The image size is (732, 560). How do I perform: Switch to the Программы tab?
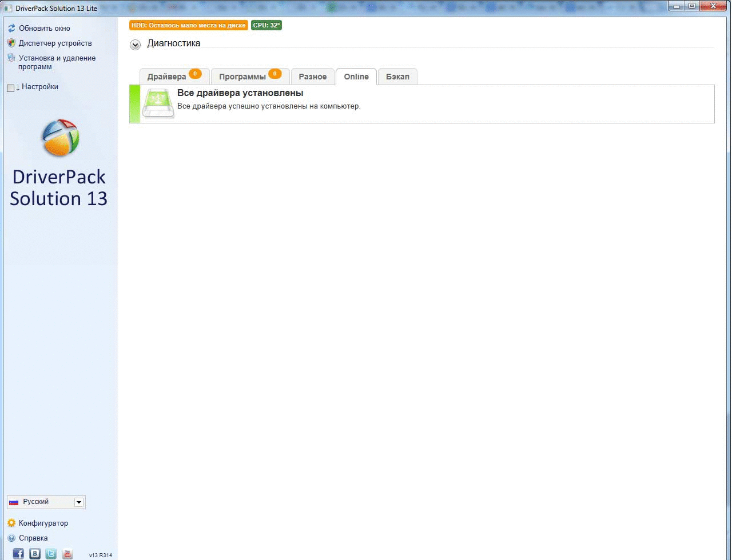250,76
